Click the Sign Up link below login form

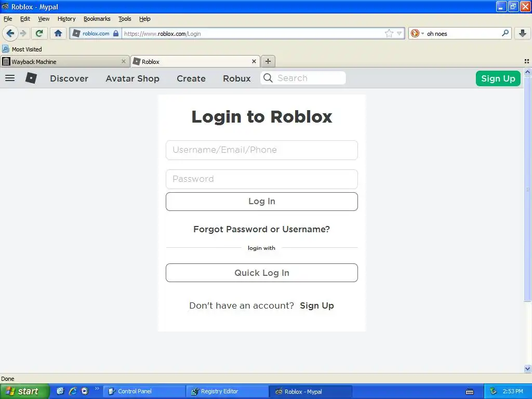coord(317,305)
